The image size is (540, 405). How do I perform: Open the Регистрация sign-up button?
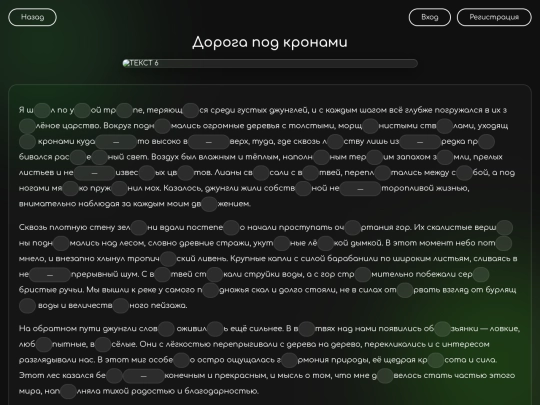tap(494, 17)
